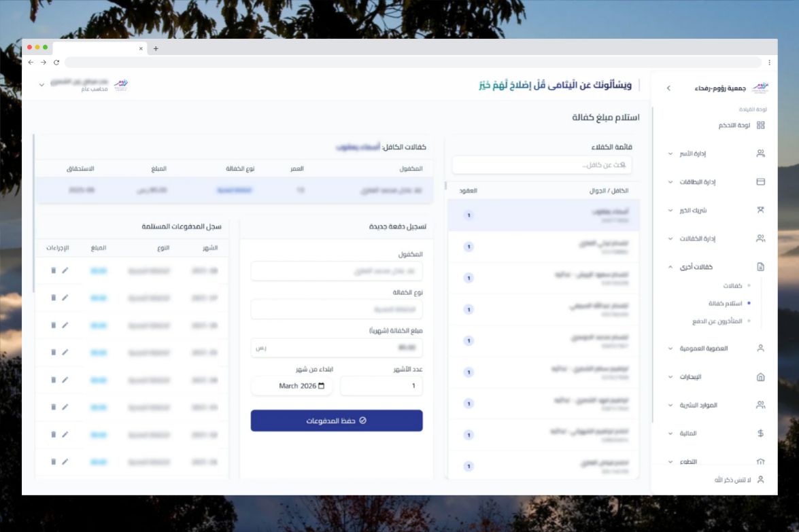Image resolution: width=799 pixels, height=532 pixels.
Task: Click the scrollbar of the payments log
Action: (x=33, y=214)
